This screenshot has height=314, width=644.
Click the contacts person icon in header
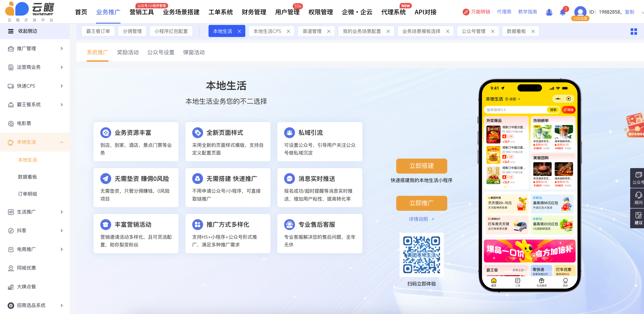point(549,12)
